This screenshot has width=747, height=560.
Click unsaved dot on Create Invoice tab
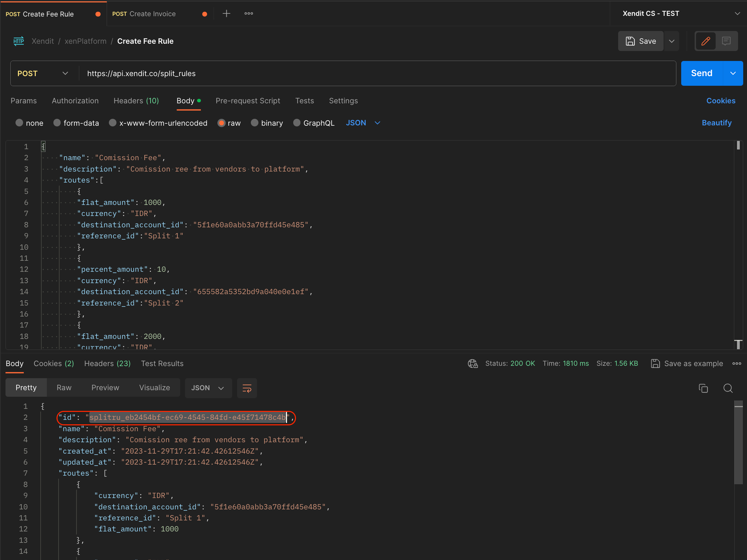click(205, 14)
